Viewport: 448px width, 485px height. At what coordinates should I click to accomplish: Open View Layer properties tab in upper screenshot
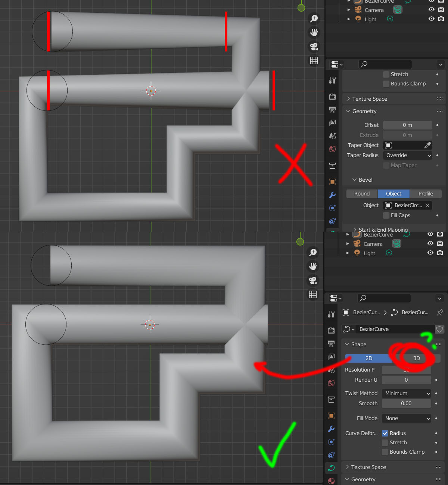click(333, 123)
